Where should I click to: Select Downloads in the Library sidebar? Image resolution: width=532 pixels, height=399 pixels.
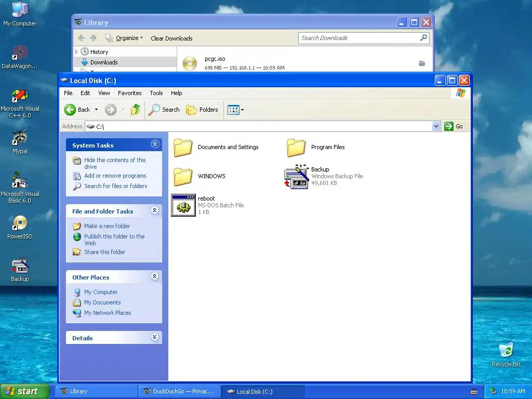pos(125,62)
